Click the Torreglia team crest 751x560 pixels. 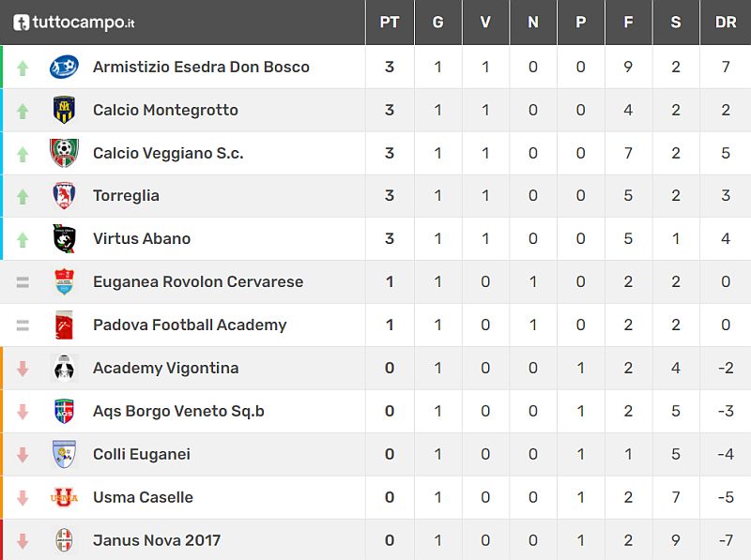coord(64,196)
